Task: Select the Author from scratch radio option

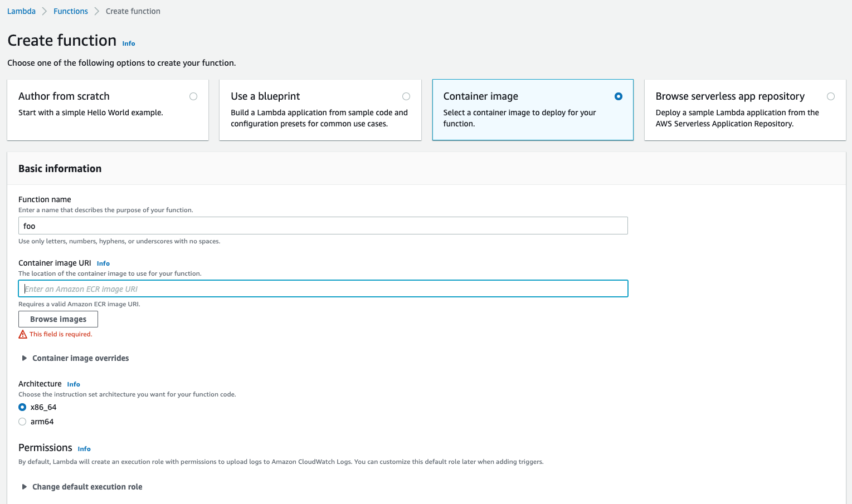Action: 193,96
